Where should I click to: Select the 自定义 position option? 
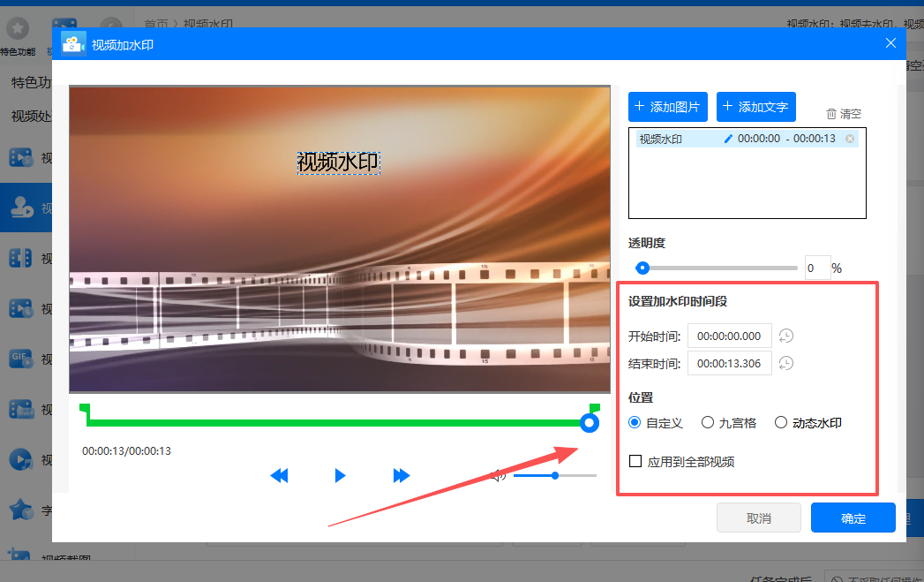634,422
